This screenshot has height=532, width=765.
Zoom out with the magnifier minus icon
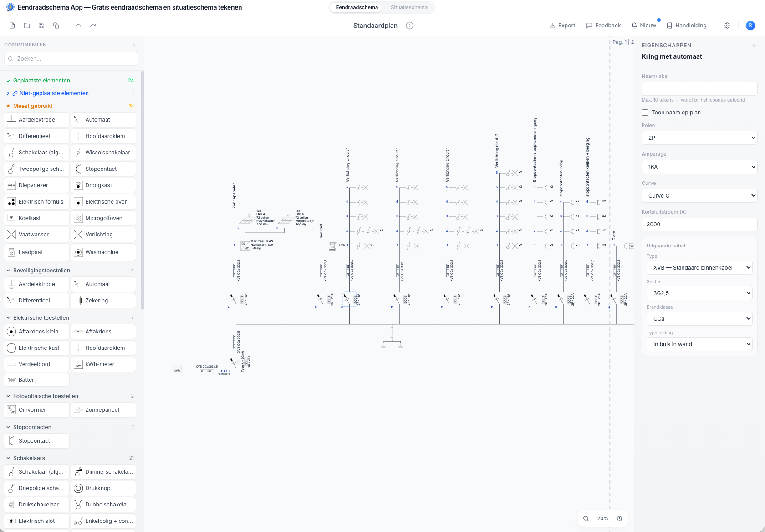pyautogui.click(x=586, y=518)
